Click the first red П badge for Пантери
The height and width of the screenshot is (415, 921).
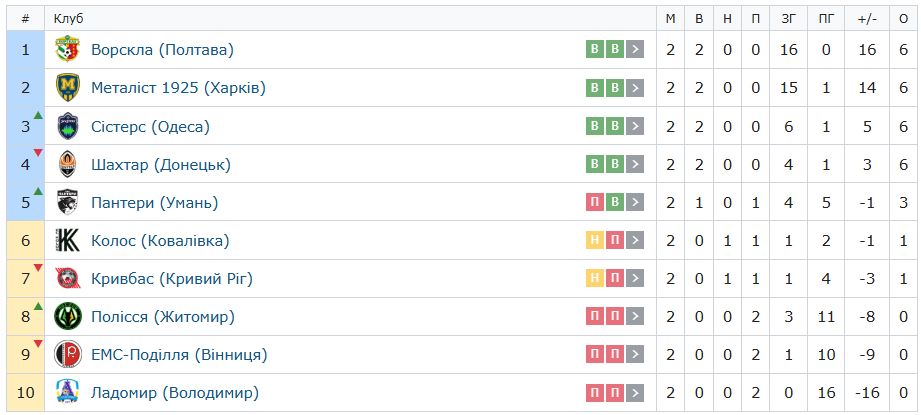[594, 202]
